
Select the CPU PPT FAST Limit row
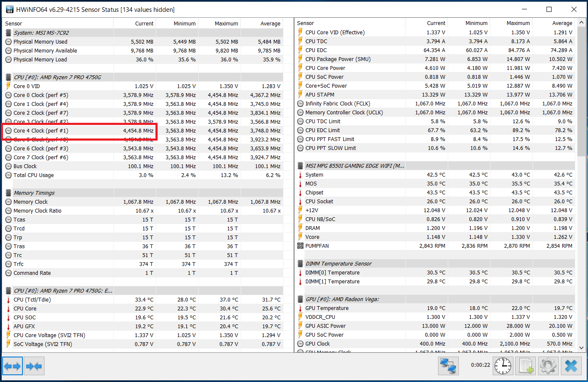click(435, 139)
